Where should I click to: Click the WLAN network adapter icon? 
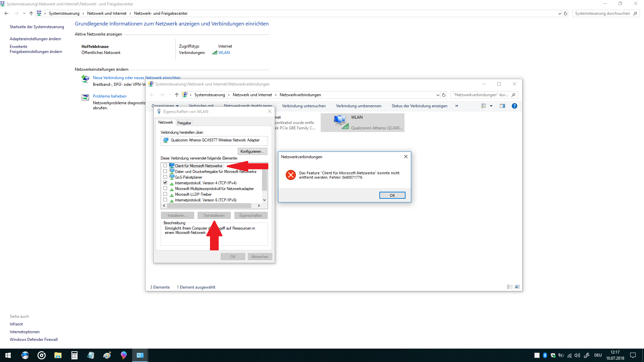pyautogui.click(x=341, y=122)
